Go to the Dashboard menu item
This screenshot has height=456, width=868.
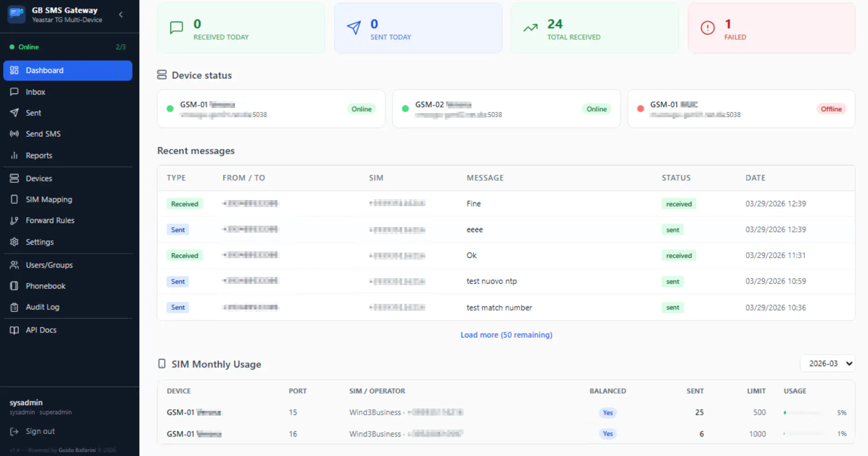tap(68, 70)
